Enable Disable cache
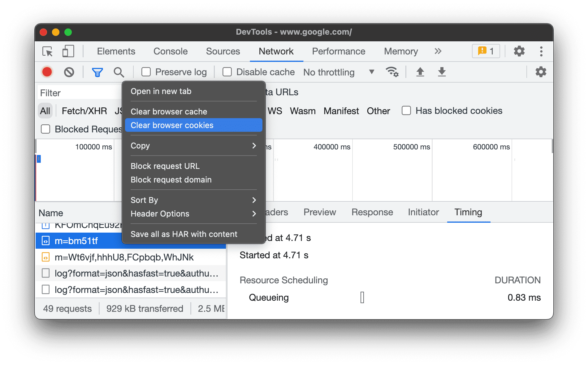Viewport: 588px width, 365px height. [227, 71]
